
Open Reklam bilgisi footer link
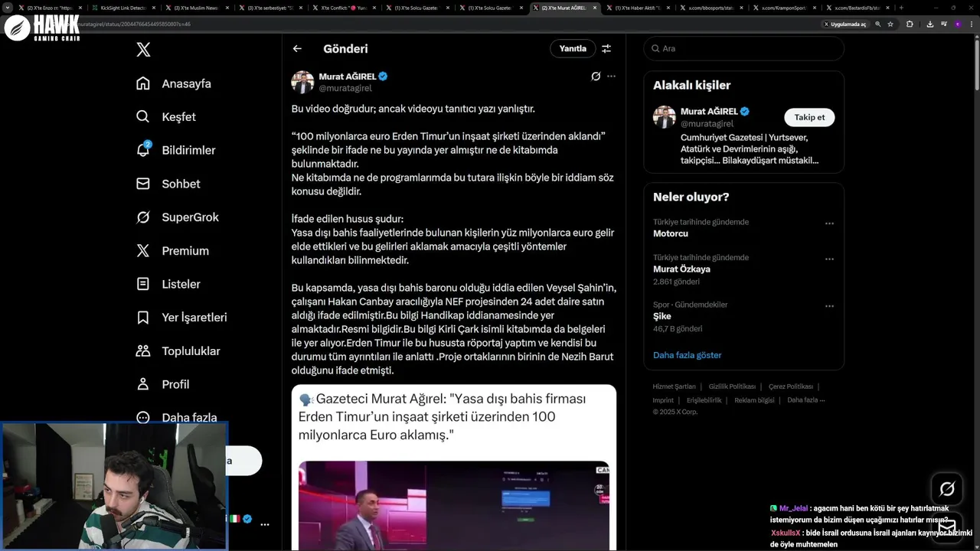tap(754, 400)
